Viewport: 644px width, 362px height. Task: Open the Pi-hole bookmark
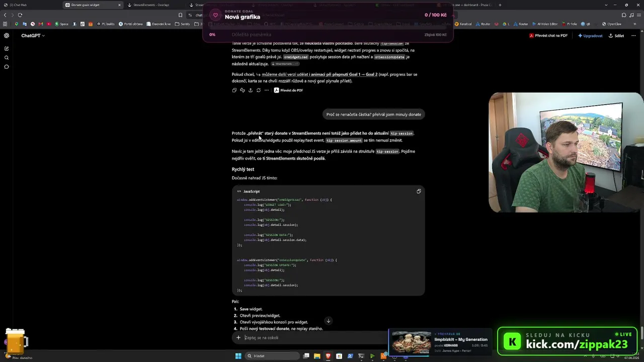click(569, 24)
